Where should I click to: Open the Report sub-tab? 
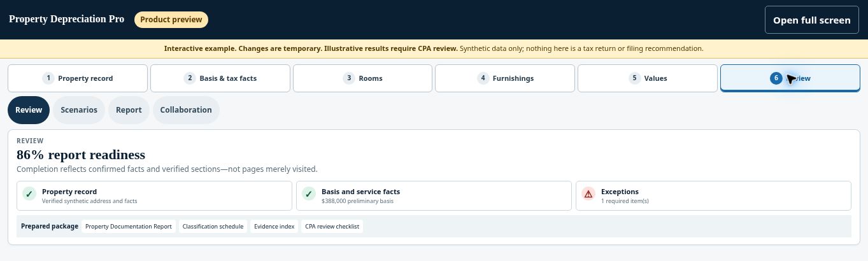tap(129, 110)
